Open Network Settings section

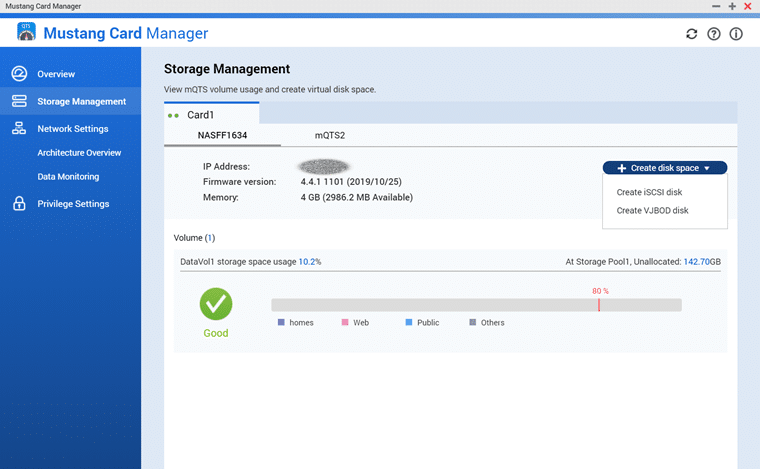click(73, 129)
